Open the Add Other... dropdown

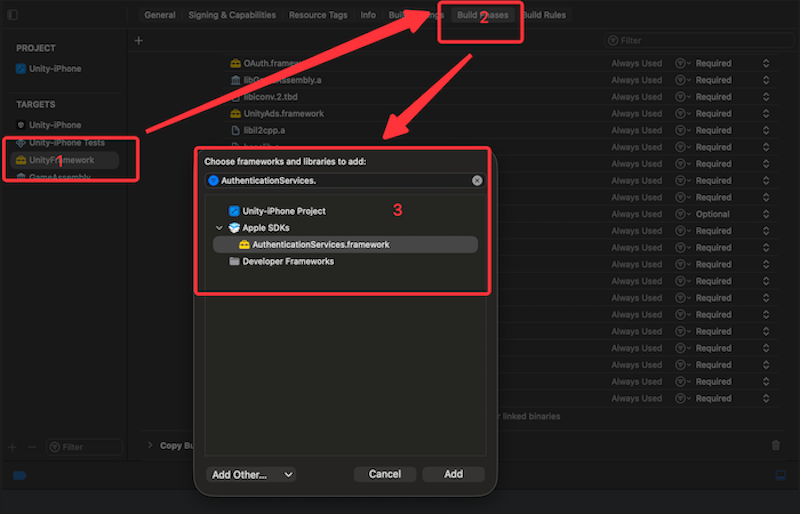tap(251, 474)
